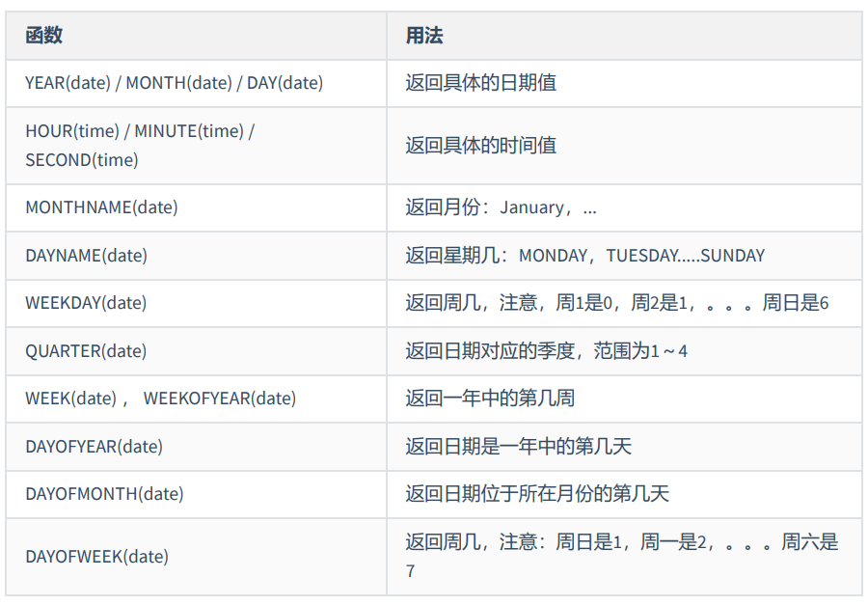
Task: Click the 返回具体的日期值 description cell
Action: pos(480,83)
